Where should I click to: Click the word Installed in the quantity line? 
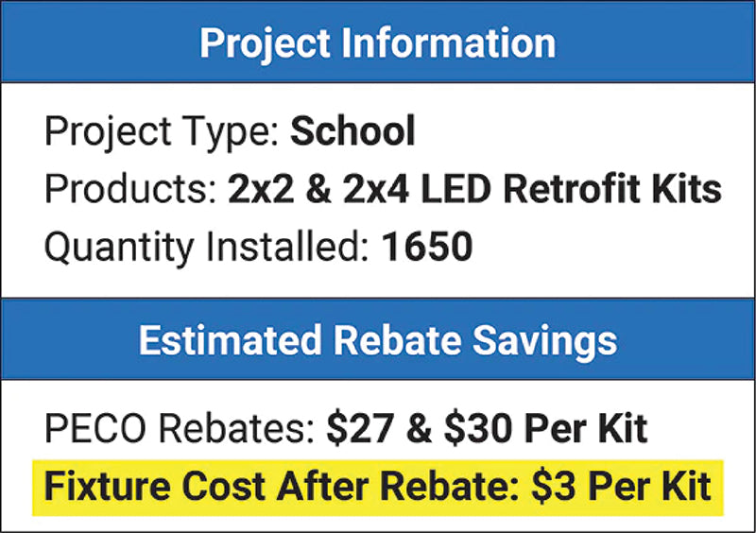288,247
